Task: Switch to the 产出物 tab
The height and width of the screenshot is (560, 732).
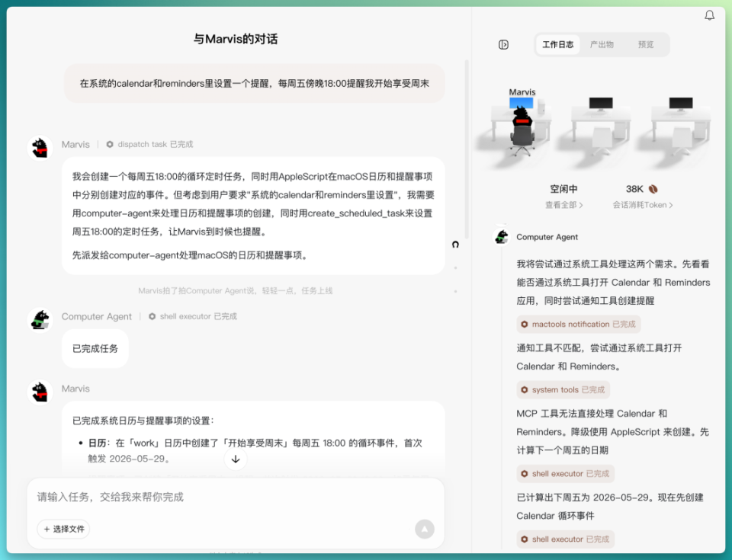Action: [602, 45]
